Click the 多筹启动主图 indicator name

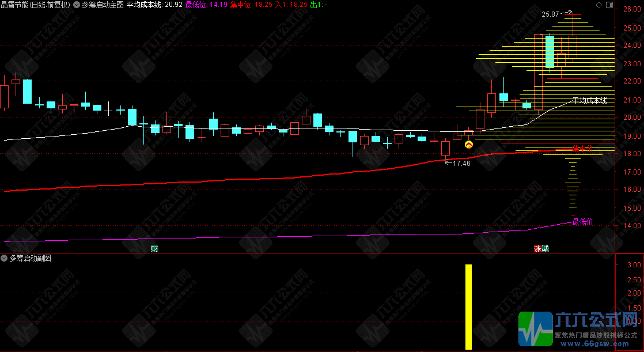[103, 5]
